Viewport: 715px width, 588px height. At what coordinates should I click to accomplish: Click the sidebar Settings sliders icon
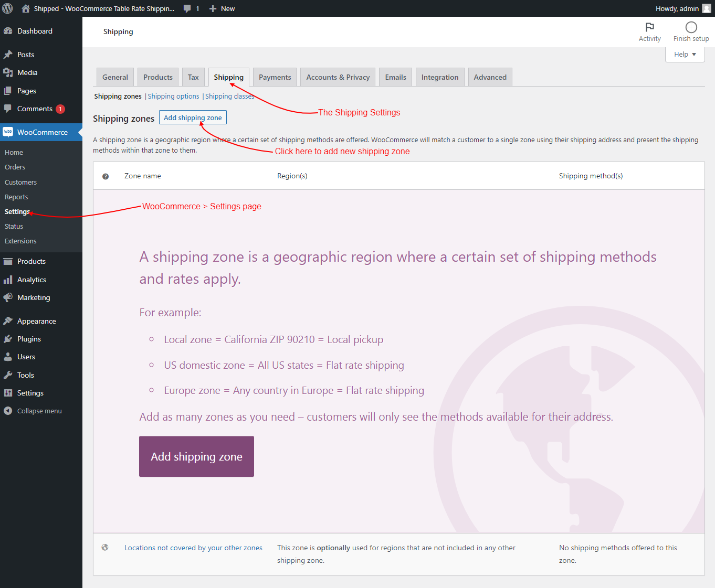(x=8, y=393)
